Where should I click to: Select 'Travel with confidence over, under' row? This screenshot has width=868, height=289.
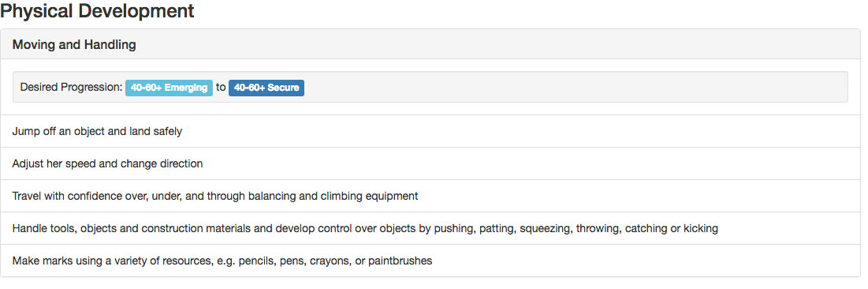(430, 196)
